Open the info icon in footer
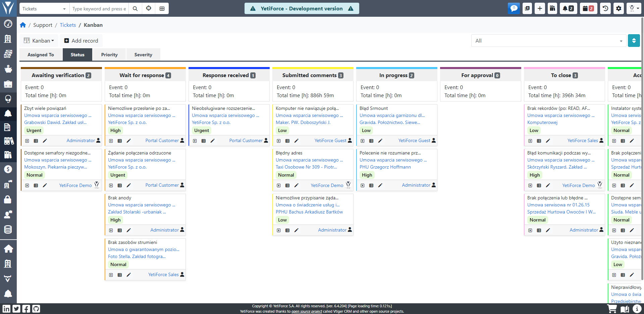This screenshot has width=644, height=314. [637, 309]
